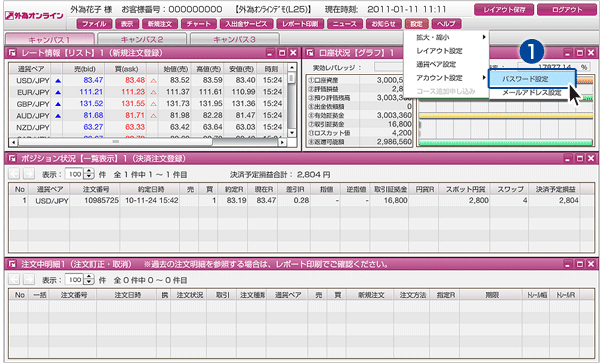Go to previous page in ポジション状況 panel
This screenshot has height=363, width=600.
pyautogui.click(x=14, y=174)
